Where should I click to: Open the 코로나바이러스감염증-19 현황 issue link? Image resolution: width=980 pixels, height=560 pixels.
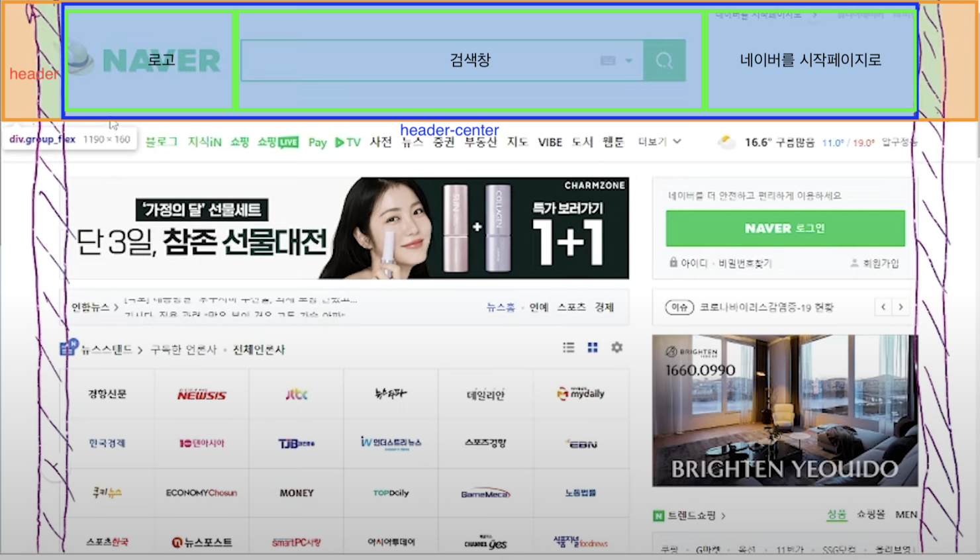click(767, 307)
